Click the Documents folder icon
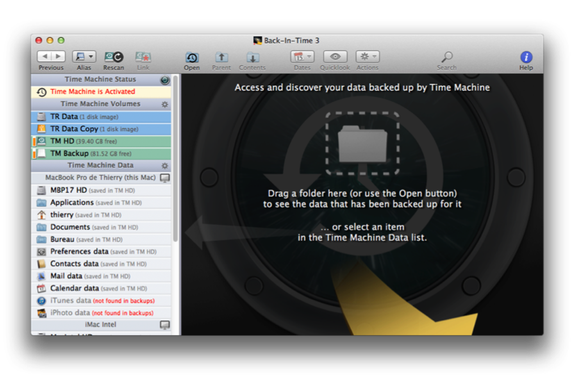580x388 pixels. (x=41, y=227)
